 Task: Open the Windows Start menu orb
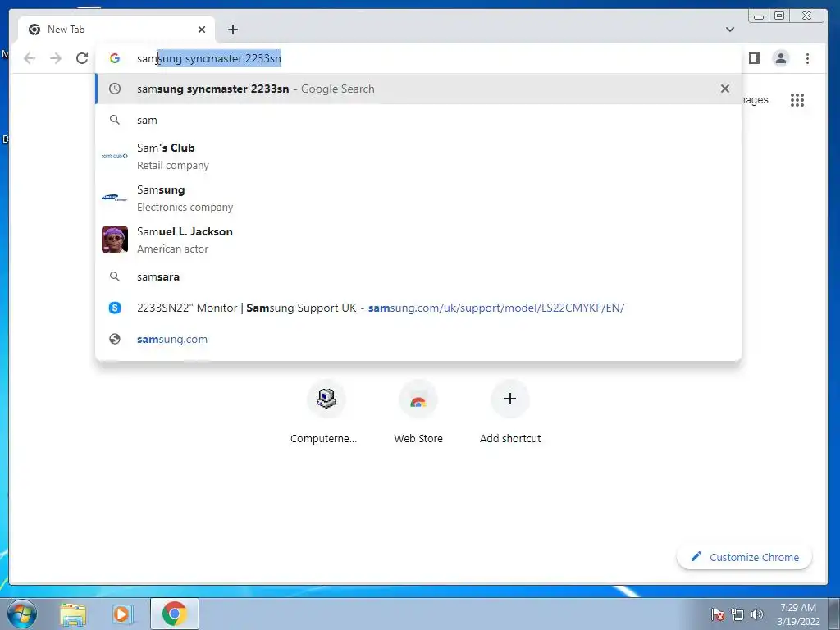tap(21, 614)
